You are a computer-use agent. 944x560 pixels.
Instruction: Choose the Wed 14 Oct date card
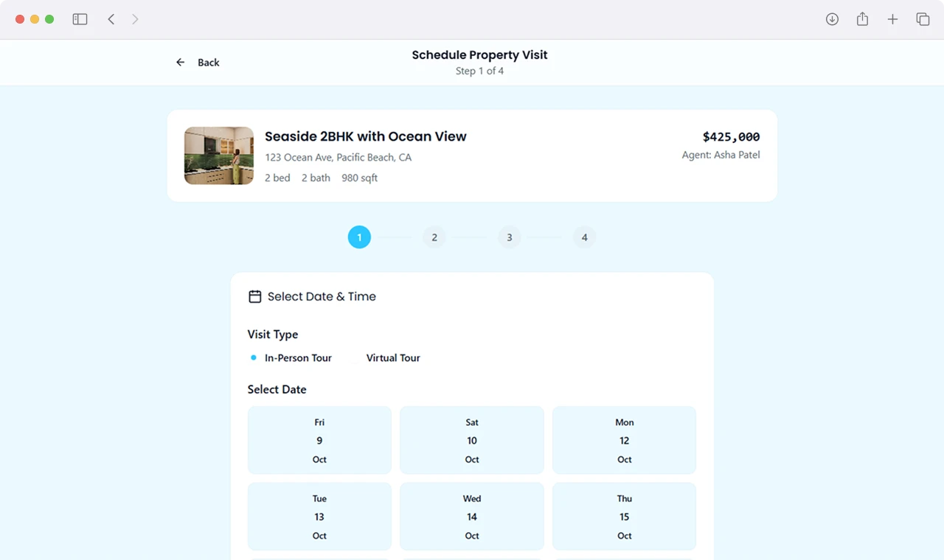472,517
